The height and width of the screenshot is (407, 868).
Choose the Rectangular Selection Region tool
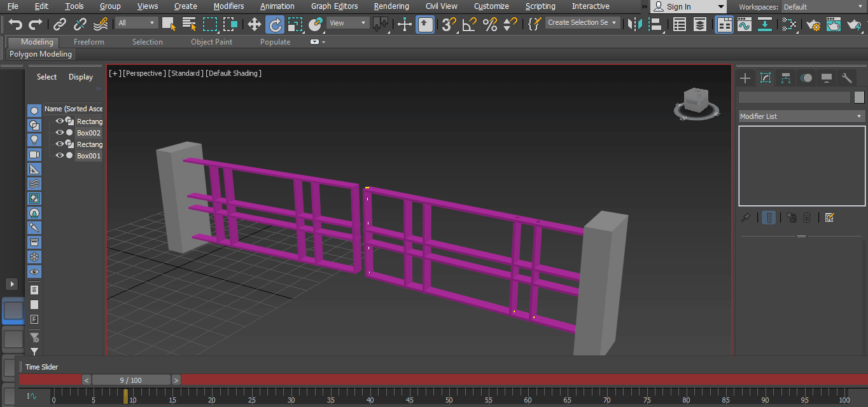[210, 24]
